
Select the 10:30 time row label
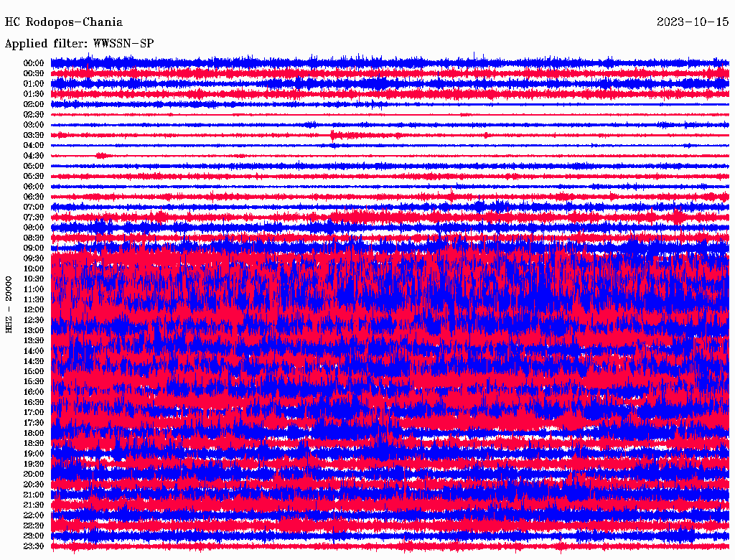point(34,279)
